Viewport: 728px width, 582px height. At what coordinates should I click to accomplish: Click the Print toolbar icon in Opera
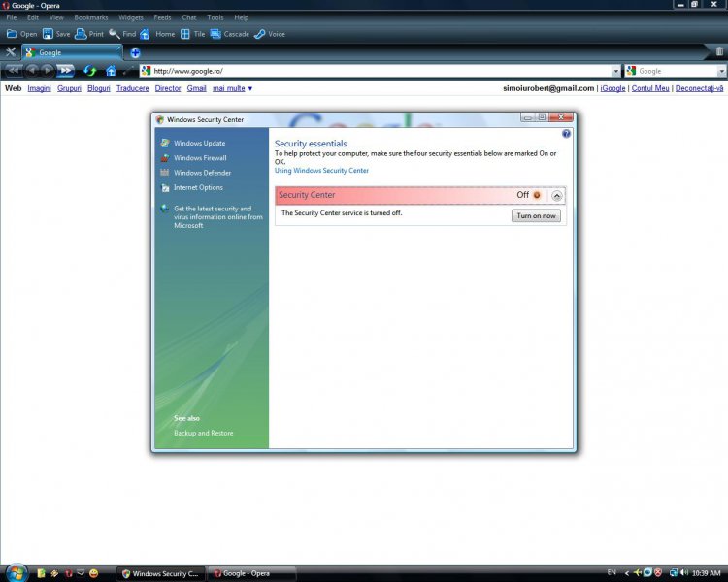(81, 34)
